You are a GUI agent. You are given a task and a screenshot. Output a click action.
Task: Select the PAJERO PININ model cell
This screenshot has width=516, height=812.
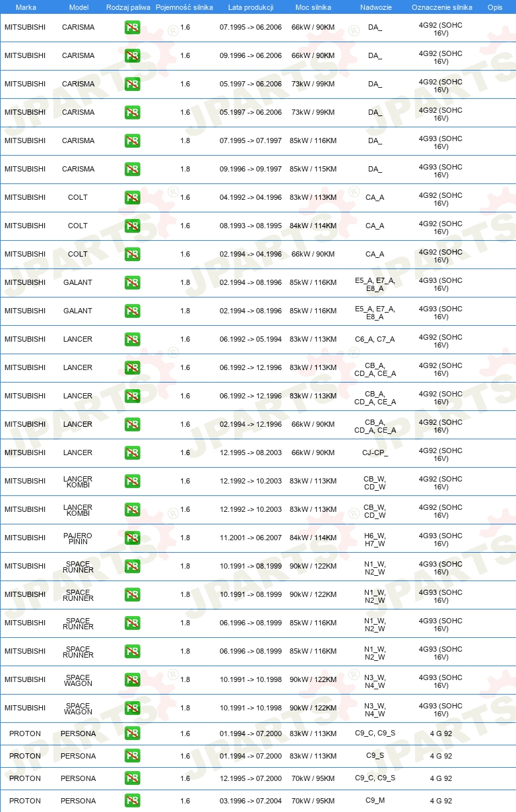78,538
